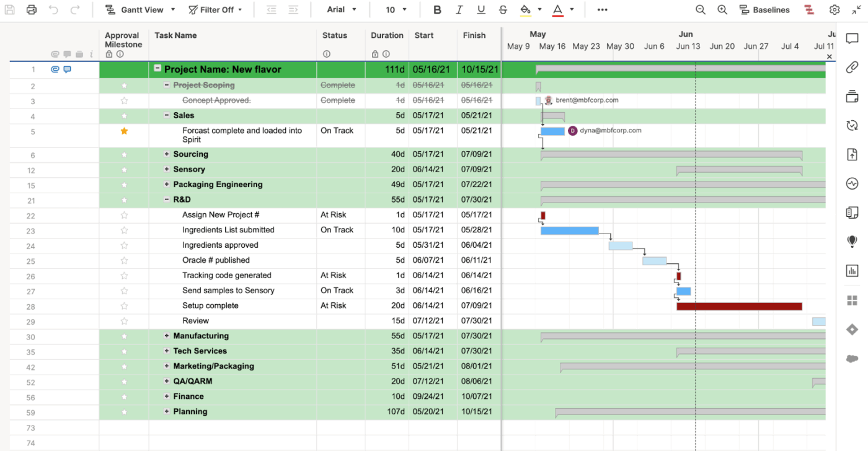
Task: Toggle the approval star on the Sales row
Action: tap(124, 115)
